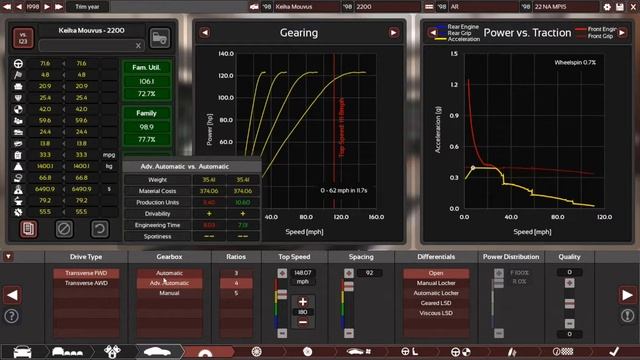Select the Open differential
The width and height of the screenshot is (640, 360).
[x=436, y=273]
